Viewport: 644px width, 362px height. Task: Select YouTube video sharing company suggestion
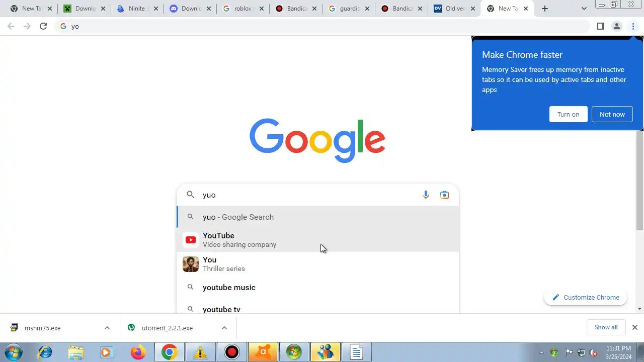pyautogui.click(x=318, y=240)
